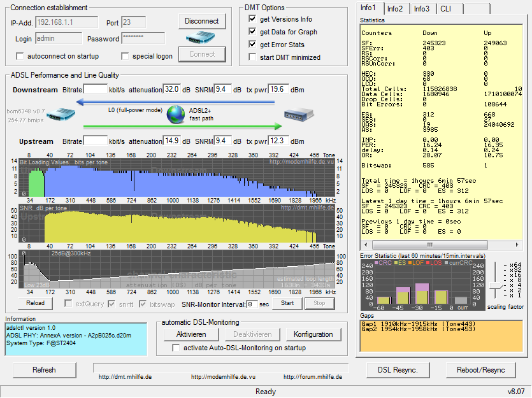This screenshot has width=532, height=398.
Task: Switch to the Info2 tab
Action: (x=396, y=9)
